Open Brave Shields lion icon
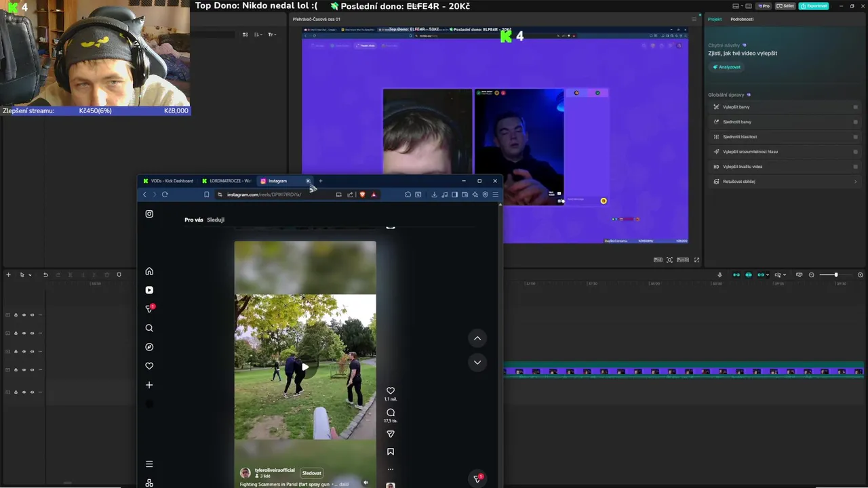868x488 pixels. point(362,195)
